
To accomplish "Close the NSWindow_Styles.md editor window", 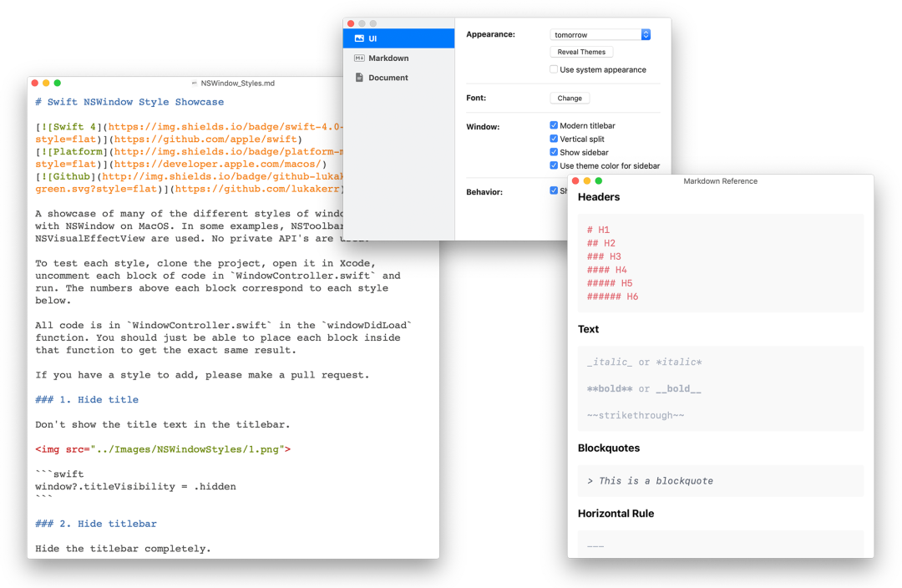I will (x=34, y=84).
